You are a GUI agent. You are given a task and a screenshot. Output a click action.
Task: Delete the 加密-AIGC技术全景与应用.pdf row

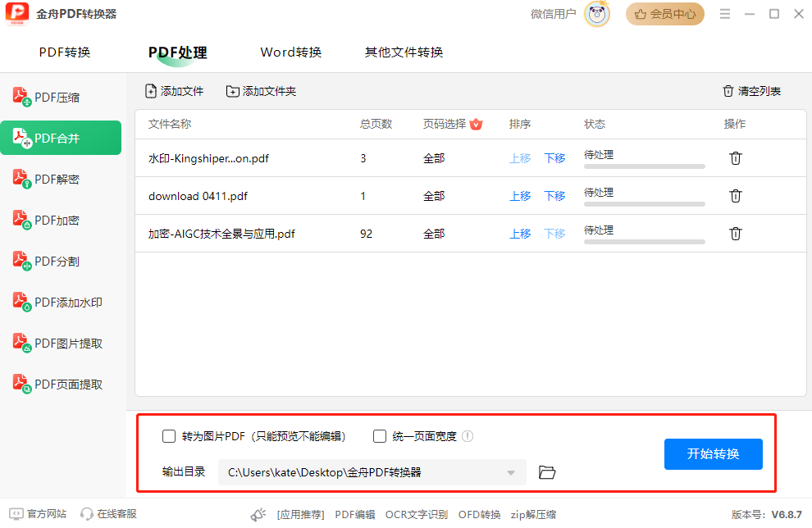[736, 234]
